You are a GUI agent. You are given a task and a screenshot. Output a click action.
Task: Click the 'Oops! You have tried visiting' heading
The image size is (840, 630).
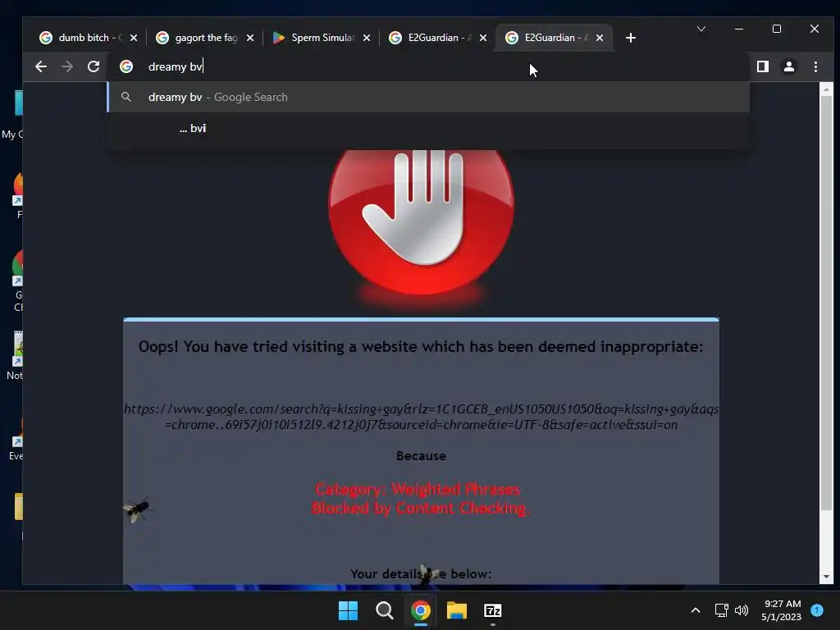pyautogui.click(x=421, y=347)
